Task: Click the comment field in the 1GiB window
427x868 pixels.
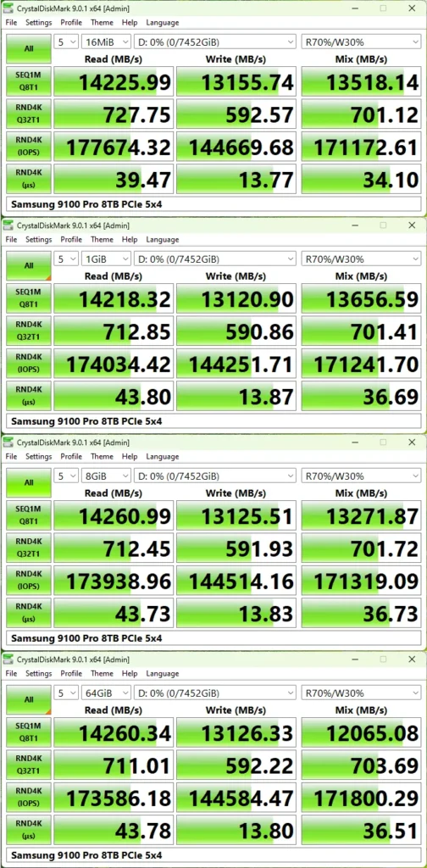Action: point(213,421)
